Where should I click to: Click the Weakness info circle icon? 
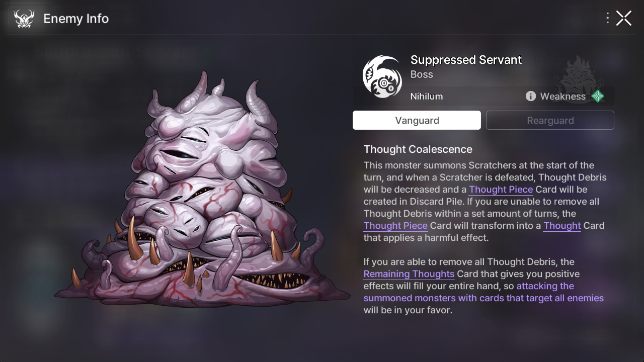pyautogui.click(x=531, y=96)
